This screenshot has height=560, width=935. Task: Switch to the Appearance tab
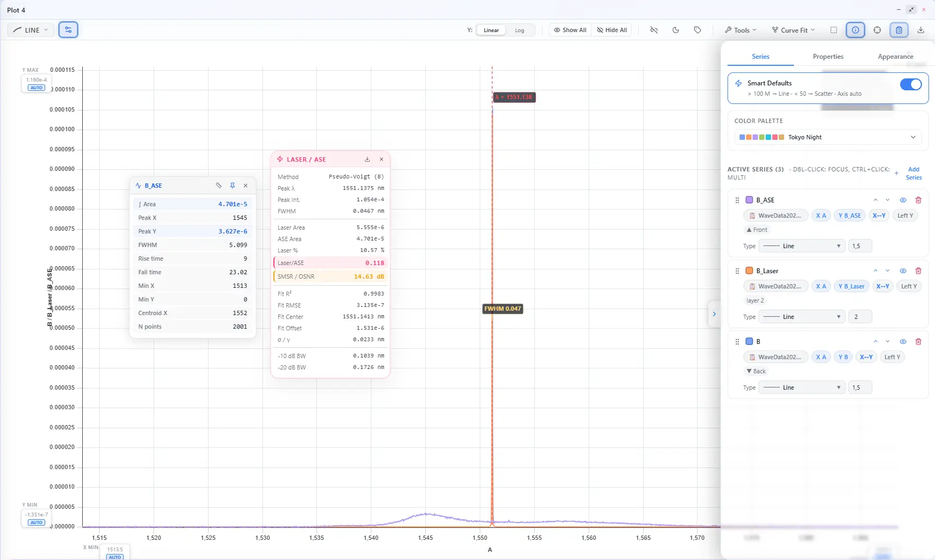click(895, 57)
